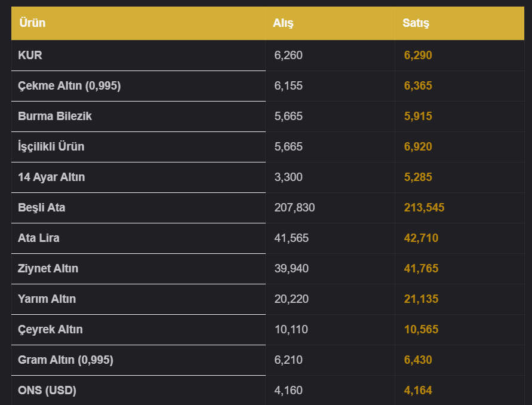The height and width of the screenshot is (405, 532).
Task: Select the KUR row label
Action: pos(30,55)
